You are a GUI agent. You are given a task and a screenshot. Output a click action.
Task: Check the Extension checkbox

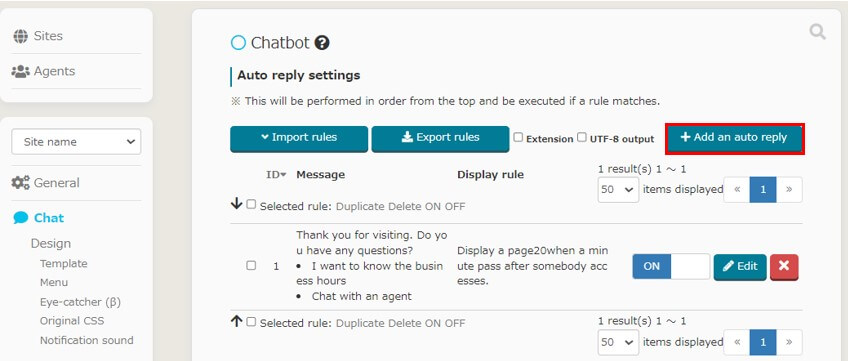pos(518,137)
